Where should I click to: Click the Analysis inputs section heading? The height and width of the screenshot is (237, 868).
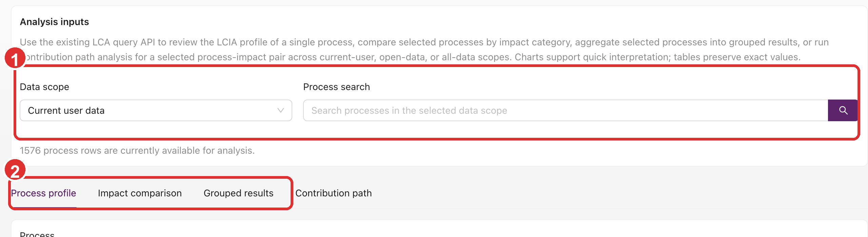click(x=55, y=21)
